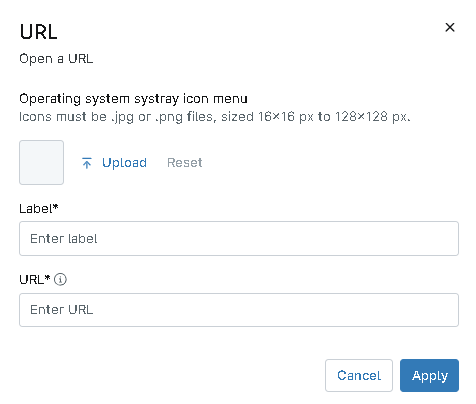Click the Upload link text

point(124,163)
